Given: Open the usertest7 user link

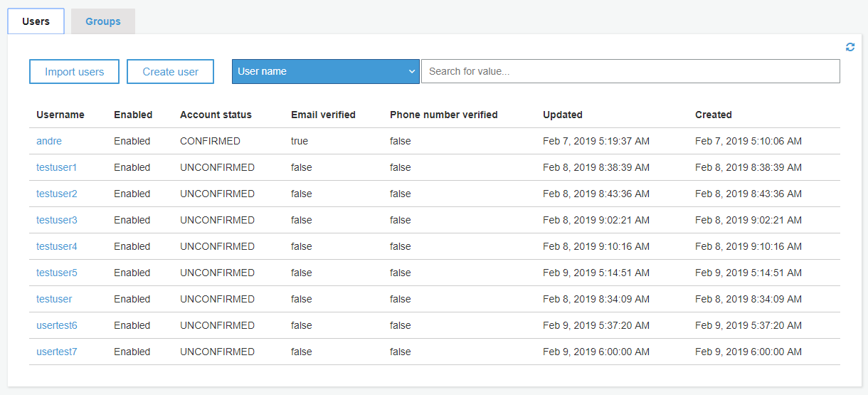Looking at the screenshot, I should [57, 352].
